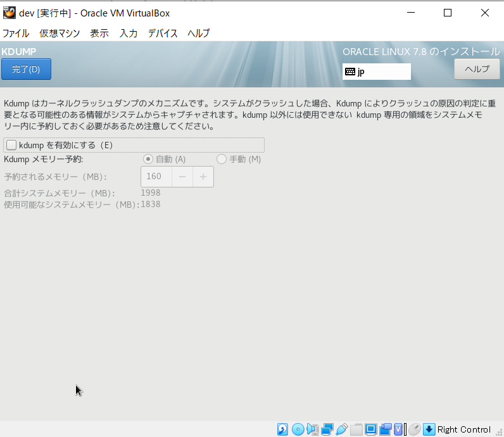
Task: Click the optical disc drive status icon
Action: tap(298, 429)
